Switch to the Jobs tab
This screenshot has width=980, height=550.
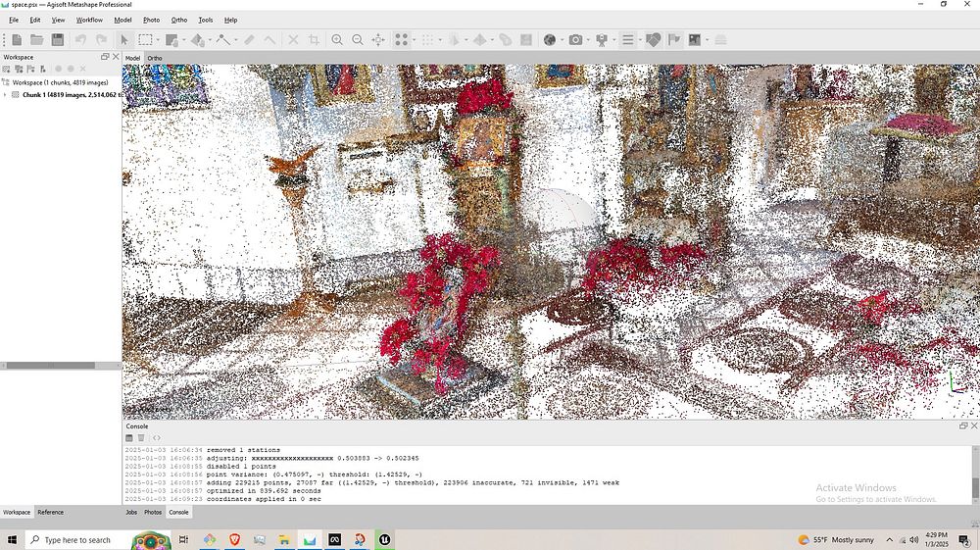pos(131,512)
